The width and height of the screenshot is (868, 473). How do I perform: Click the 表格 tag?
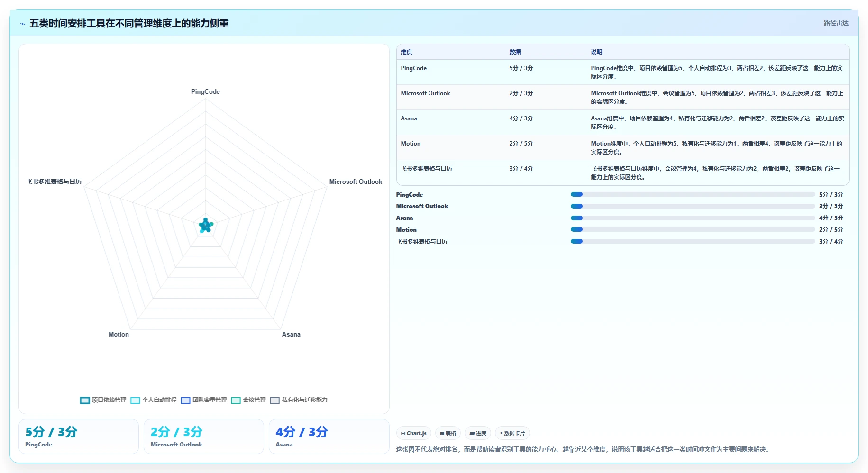pos(448,433)
